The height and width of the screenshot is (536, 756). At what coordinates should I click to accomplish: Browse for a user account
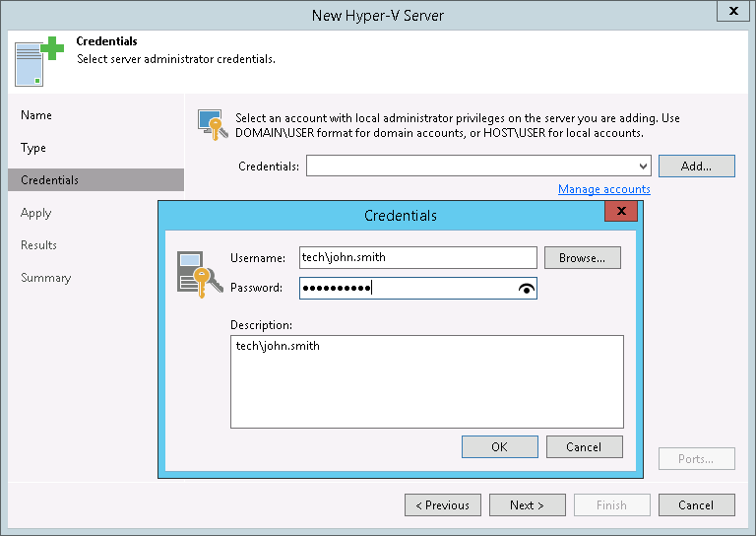[583, 257]
